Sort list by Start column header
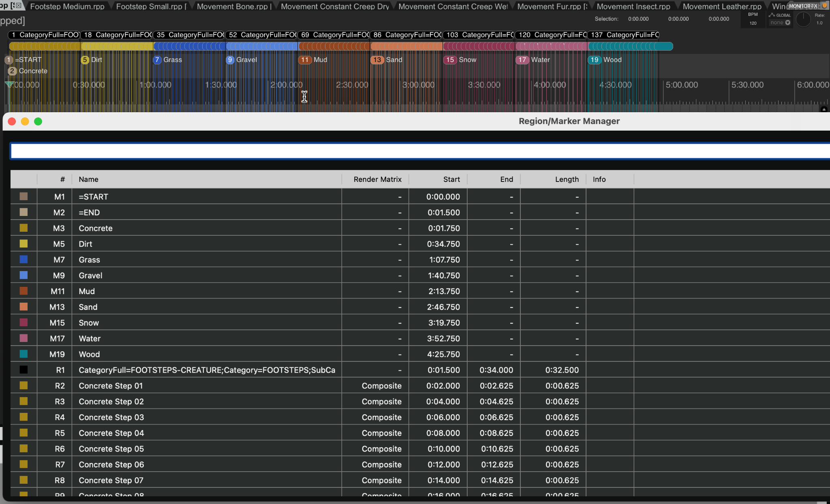Image resolution: width=830 pixels, height=504 pixels. (x=451, y=179)
